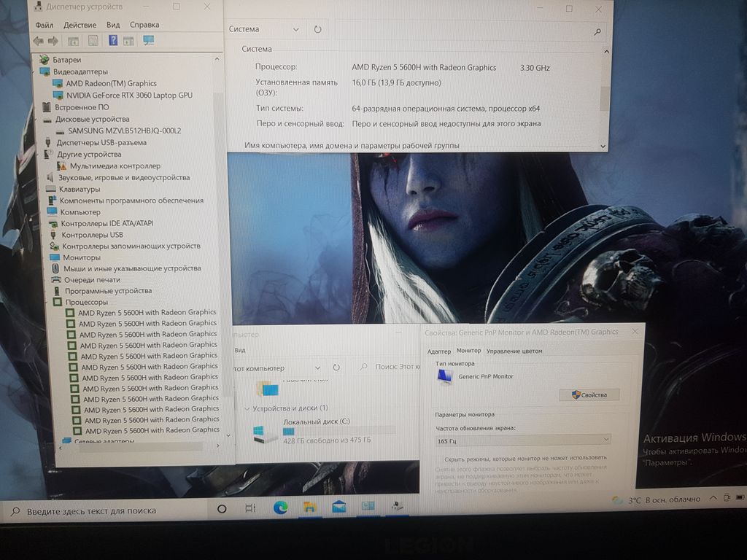Click the search magnifier icon in System window

597,32
